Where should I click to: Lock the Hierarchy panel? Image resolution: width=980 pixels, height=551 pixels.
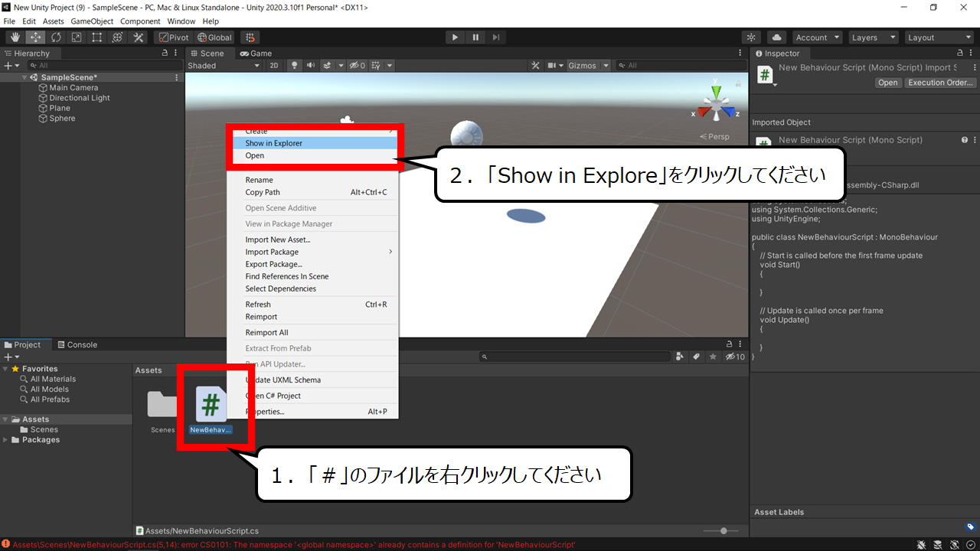click(165, 54)
